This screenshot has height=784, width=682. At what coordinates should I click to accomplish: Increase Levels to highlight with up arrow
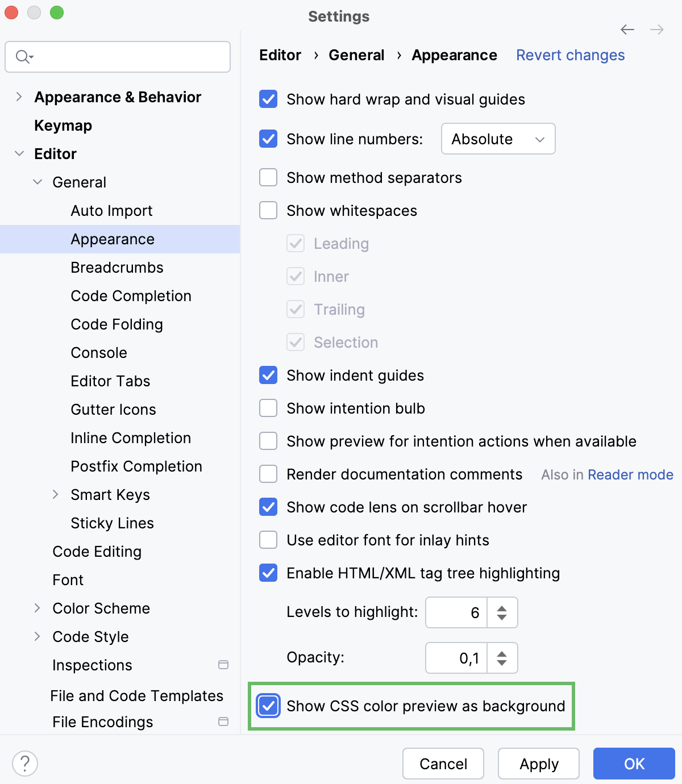click(x=502, y=608)
